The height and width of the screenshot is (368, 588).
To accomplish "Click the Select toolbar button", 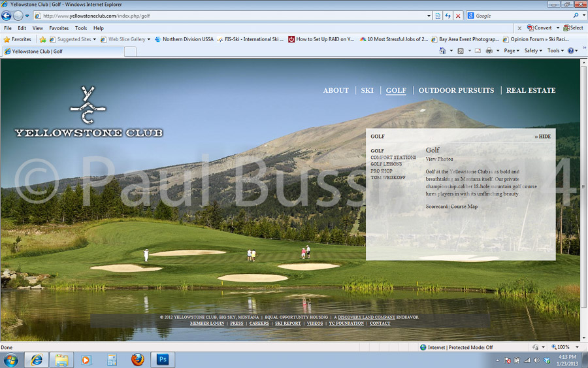I will point(573,27).
